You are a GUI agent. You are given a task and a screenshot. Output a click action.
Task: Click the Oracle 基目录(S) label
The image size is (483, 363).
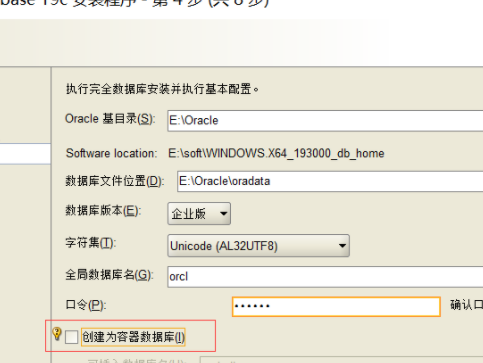[110, 119]
